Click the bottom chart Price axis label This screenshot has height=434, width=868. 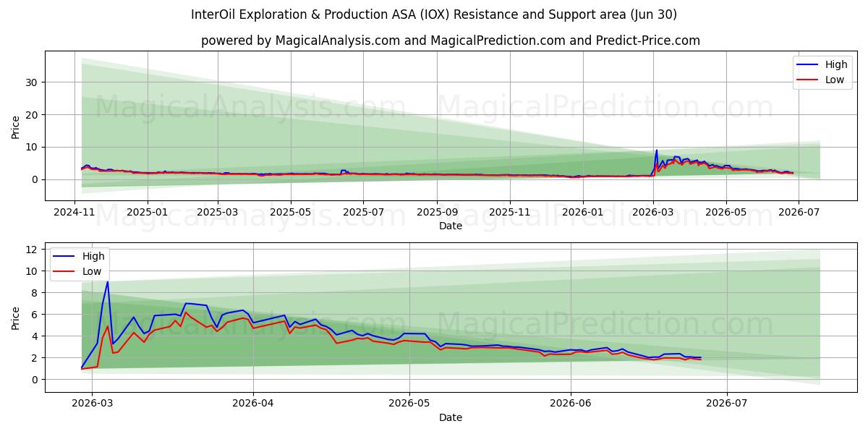(16, 318)
